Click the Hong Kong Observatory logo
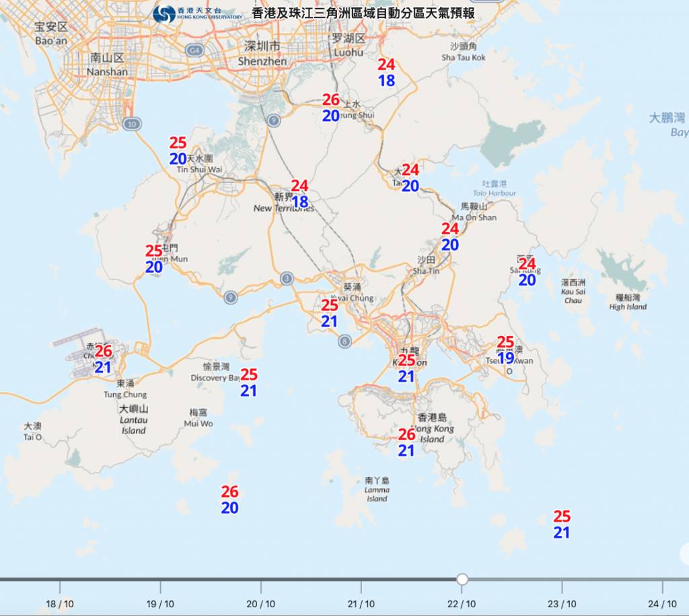The height and width of the screenshot is (616, 689). (x=164, y=14)
